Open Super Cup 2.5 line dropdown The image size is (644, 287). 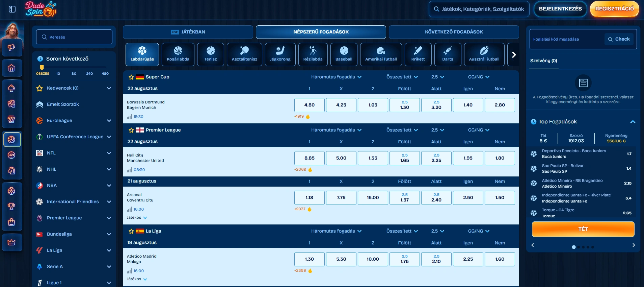point(437,77)
